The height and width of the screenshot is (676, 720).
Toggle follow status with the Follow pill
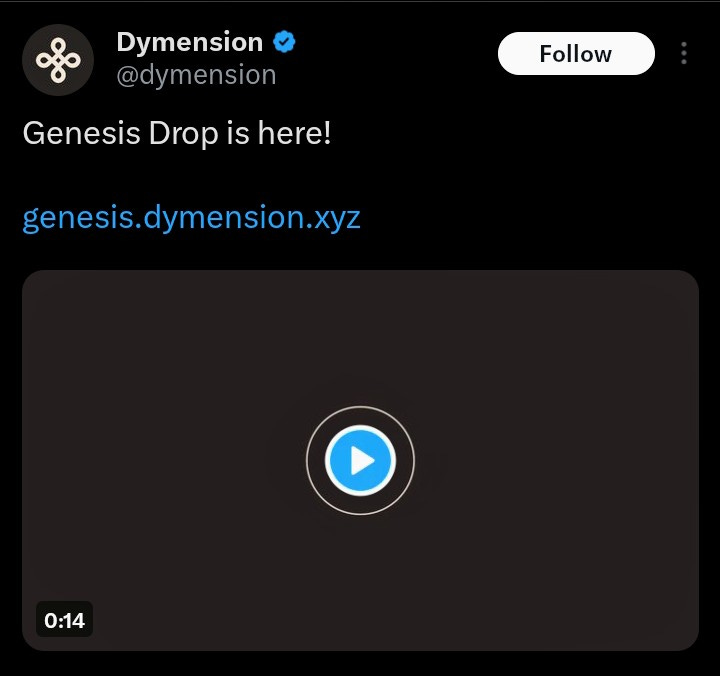(576, 54)
